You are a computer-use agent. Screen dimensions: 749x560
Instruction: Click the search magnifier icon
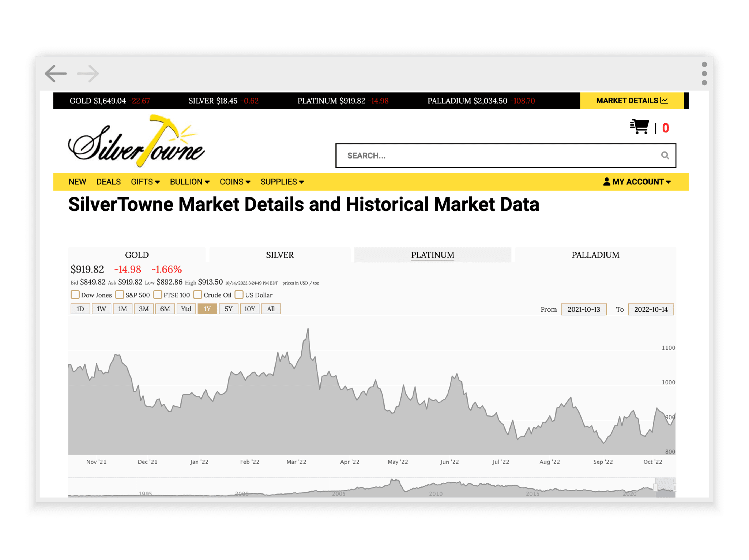click(x=665, y=155)
